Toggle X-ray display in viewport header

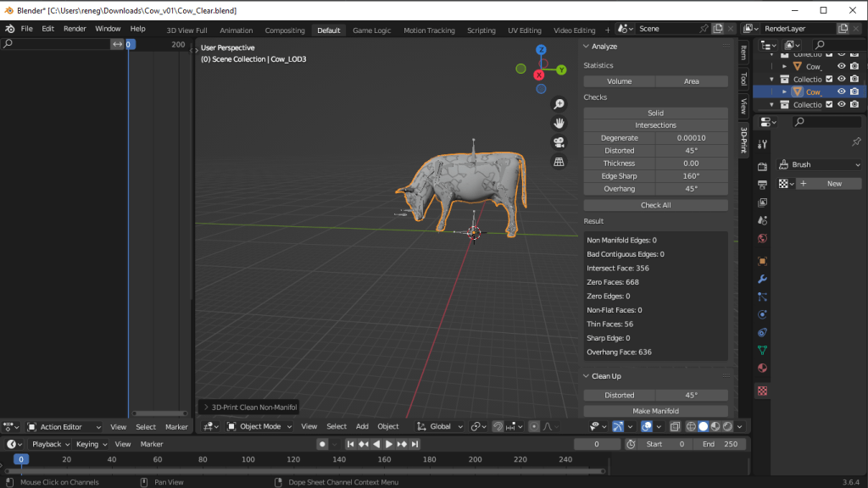point(674,426)
